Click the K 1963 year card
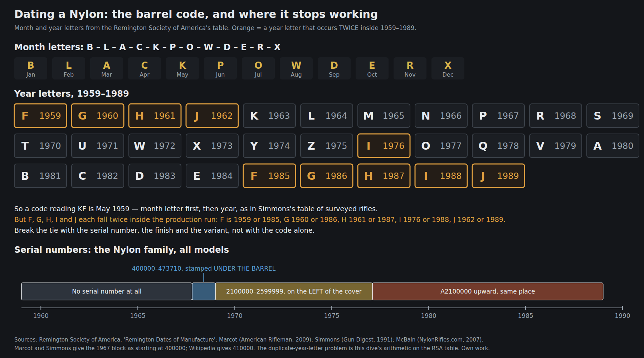The height and width of the screenshot is (358, 644). point(269,116)
